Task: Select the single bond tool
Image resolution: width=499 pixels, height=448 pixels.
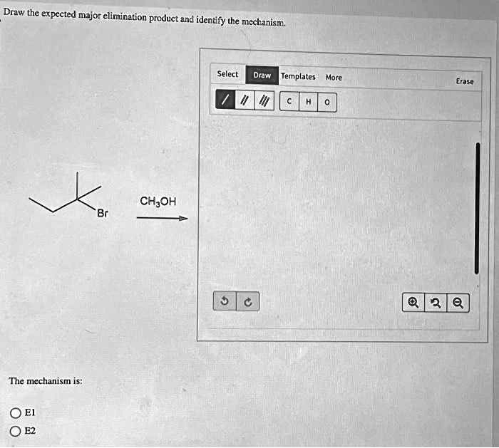Action: tap(225, 100)
